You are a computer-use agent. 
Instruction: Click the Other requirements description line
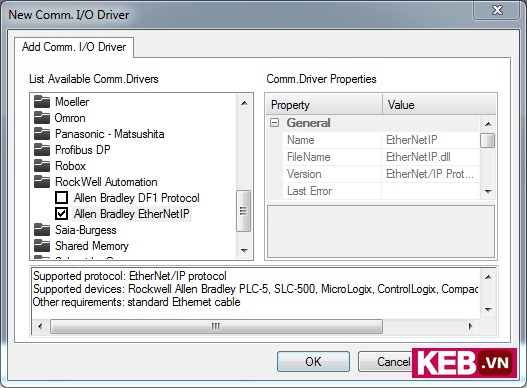(x=136, y=302)
